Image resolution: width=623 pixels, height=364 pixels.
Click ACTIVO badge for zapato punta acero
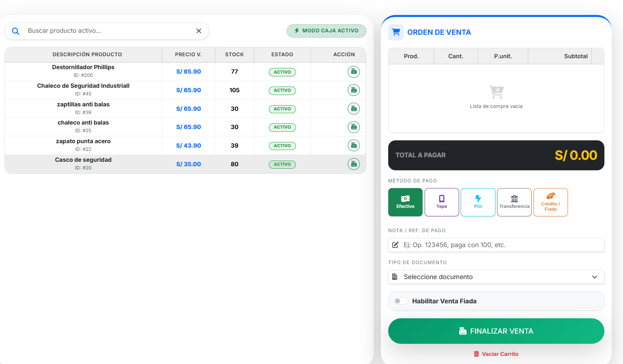pos(282,146)
